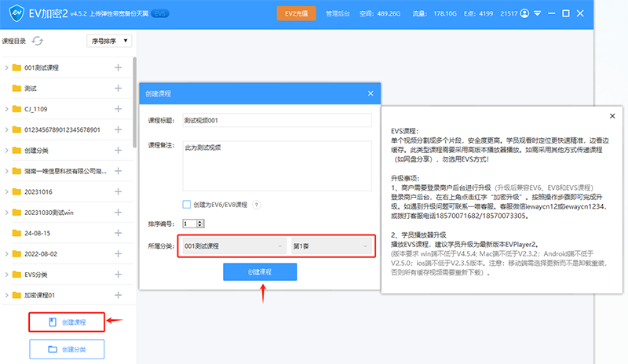Click the blue 创建课程 button in dialog

tap(260, 271)
